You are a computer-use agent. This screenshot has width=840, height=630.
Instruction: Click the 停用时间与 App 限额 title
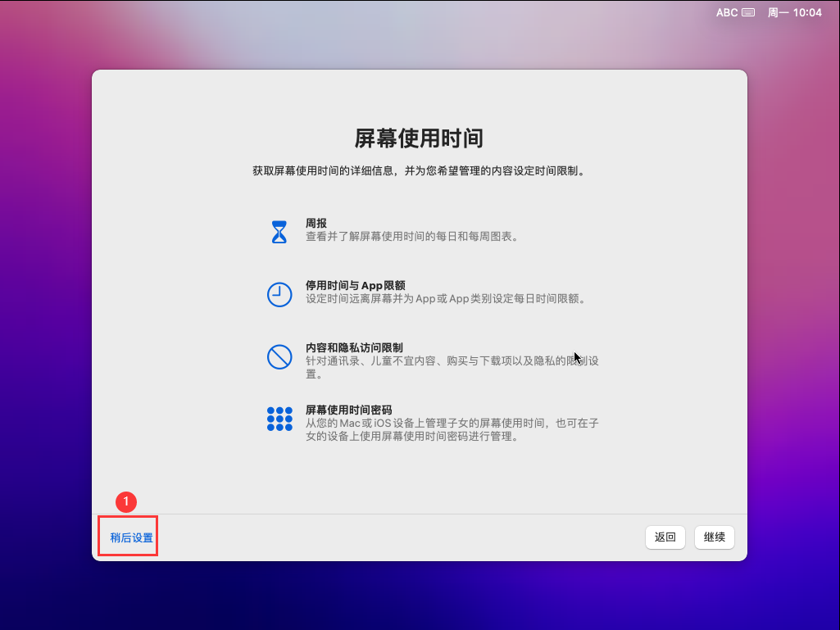tap(355, 285)
